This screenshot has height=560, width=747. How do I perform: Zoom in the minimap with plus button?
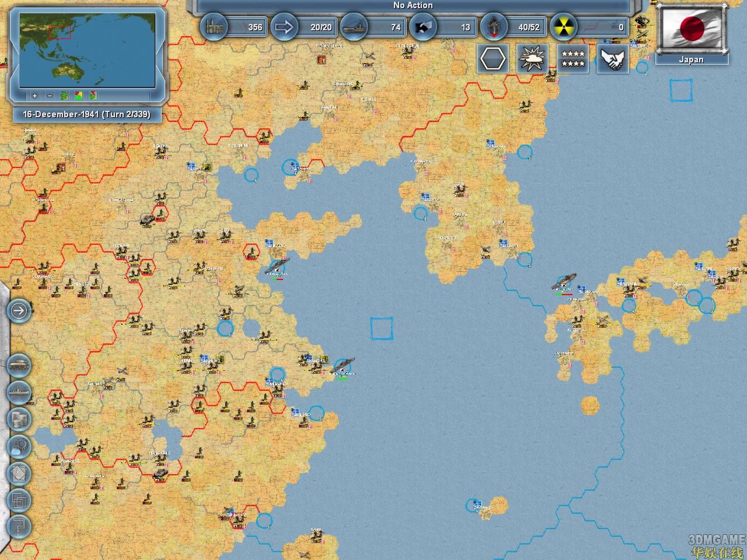pos(35,95)
